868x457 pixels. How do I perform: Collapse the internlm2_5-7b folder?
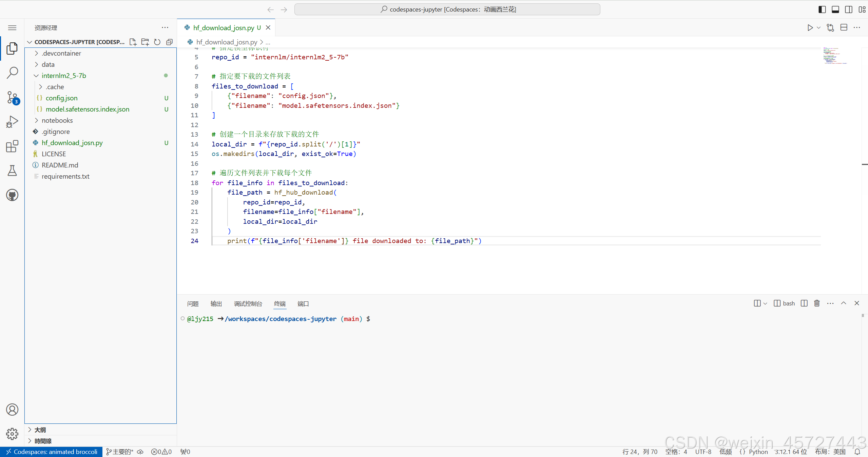coord(63,76)
